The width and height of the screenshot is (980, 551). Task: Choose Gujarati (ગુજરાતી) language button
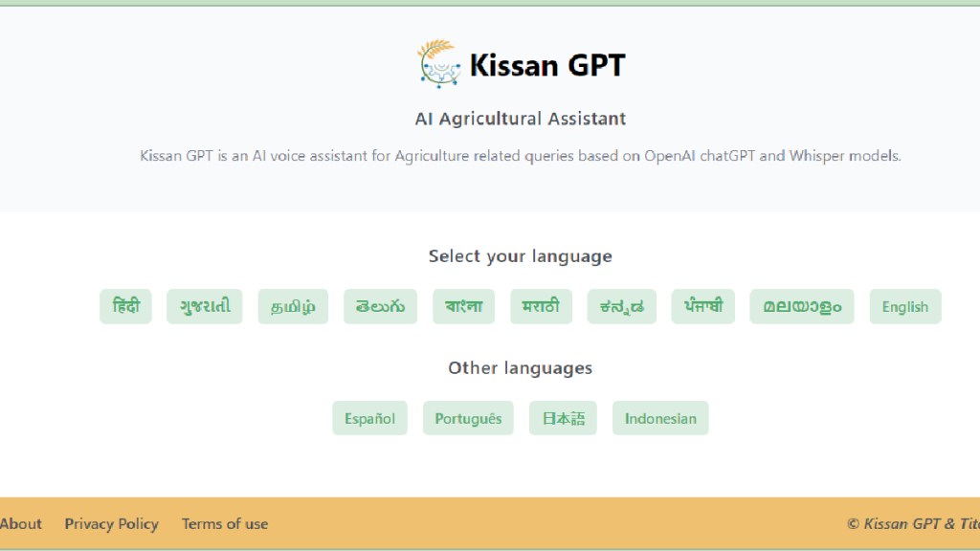click(x=205, y=307)
